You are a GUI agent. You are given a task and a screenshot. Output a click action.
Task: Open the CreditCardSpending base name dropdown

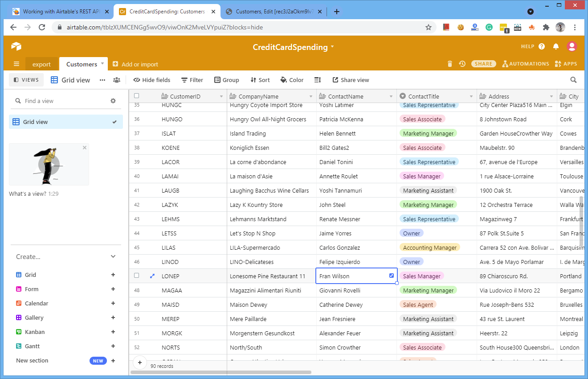click(x=331, y=47)
